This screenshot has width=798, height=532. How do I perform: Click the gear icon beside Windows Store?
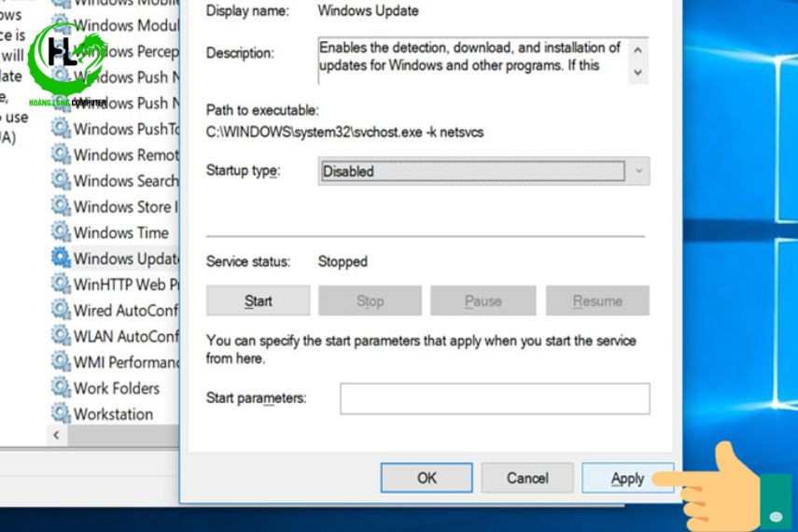[61, 206]
